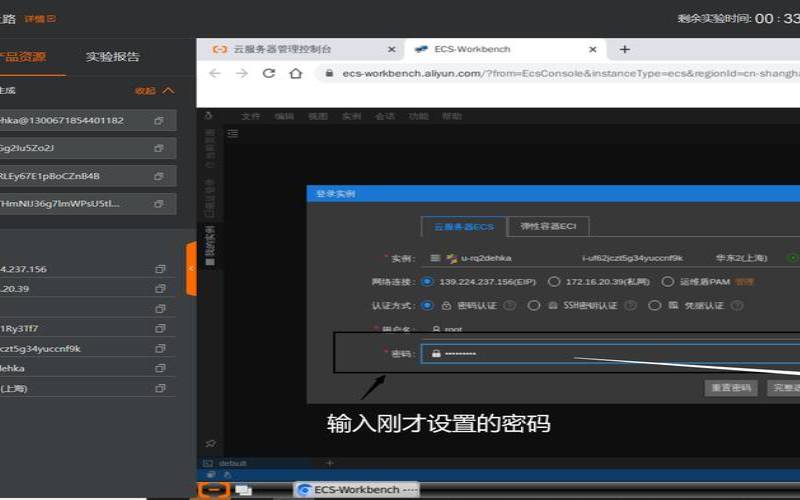Open a new browser tab
Screen dimensions: 800x500
click(624, 49)
